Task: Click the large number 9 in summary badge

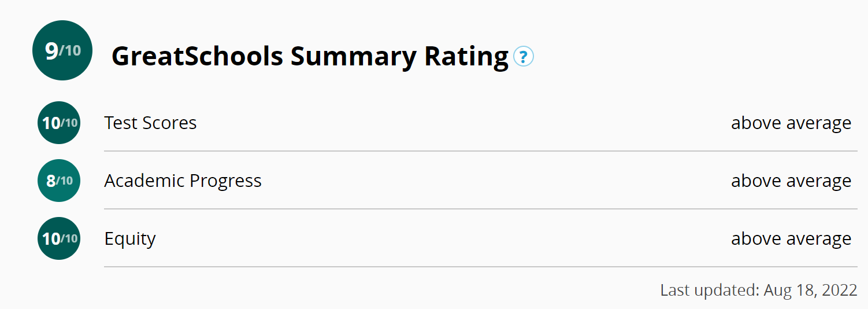Action: [51, 51]
